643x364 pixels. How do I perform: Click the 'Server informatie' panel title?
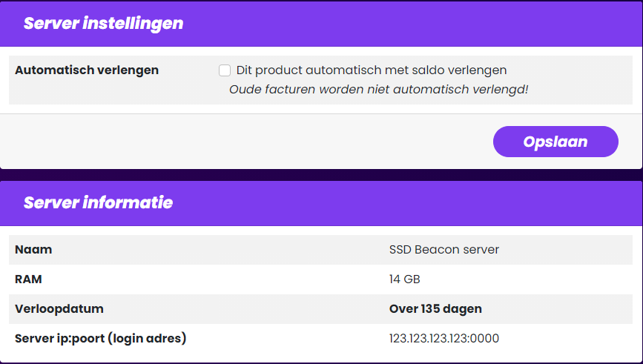pos(98,202)
